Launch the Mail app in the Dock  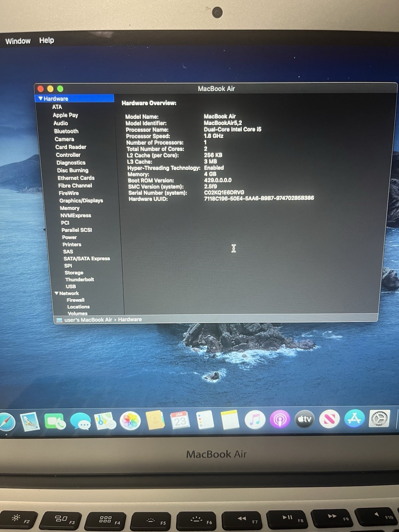tap(30, 422)
